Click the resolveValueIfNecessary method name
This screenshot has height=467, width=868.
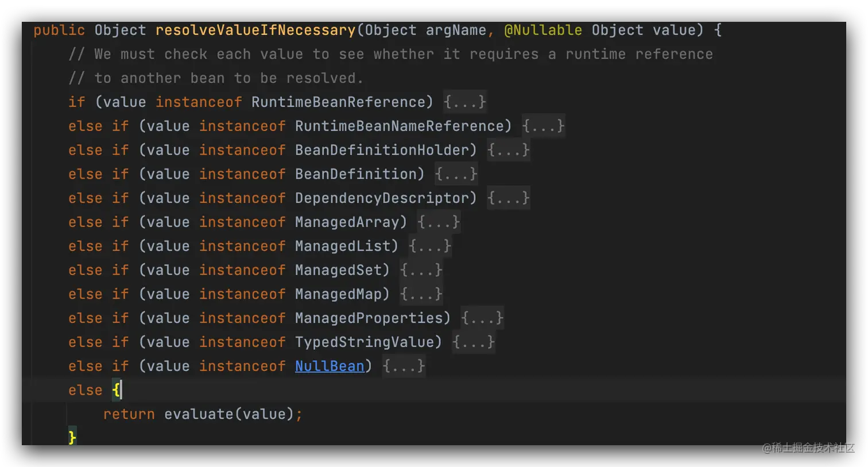click(x=255, y=30)
